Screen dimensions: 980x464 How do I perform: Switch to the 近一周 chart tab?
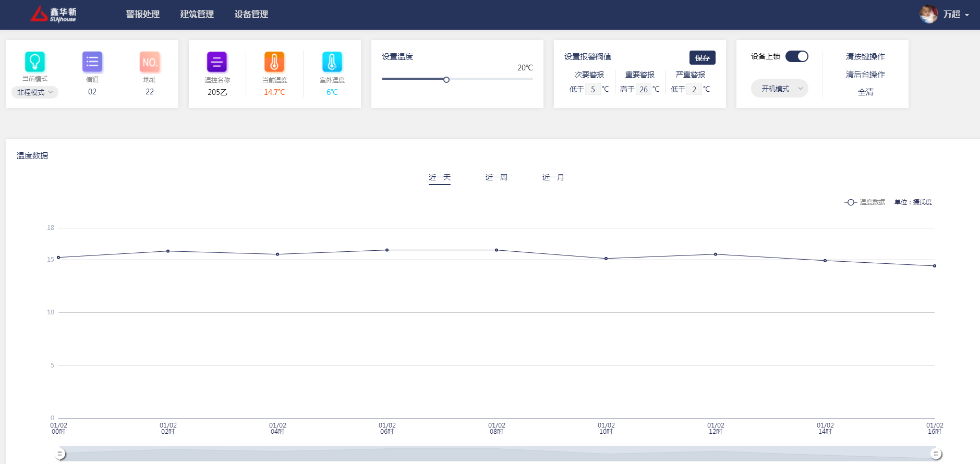pos(496,177)
